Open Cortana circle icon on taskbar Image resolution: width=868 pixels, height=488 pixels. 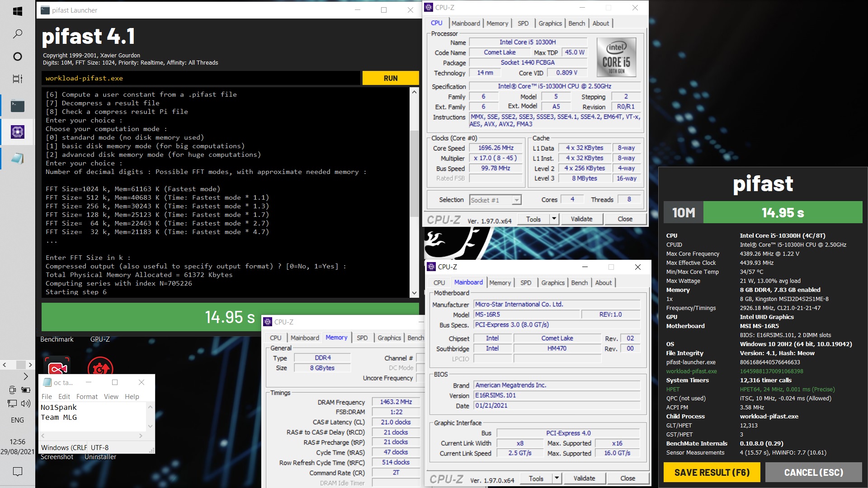click(17, 56)
